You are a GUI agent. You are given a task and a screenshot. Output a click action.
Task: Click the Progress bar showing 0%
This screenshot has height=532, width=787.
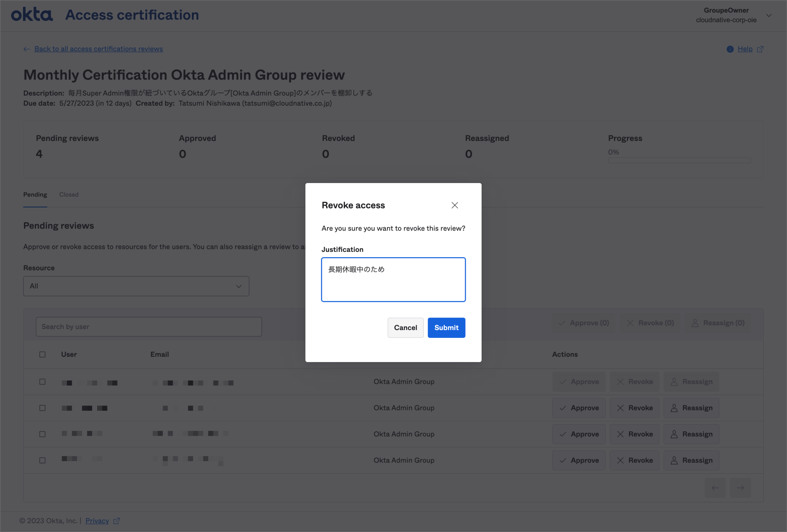click(679, 160)
